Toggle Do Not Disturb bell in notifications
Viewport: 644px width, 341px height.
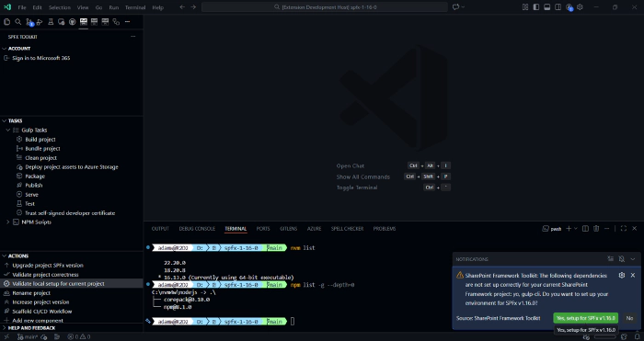[622, 259]
